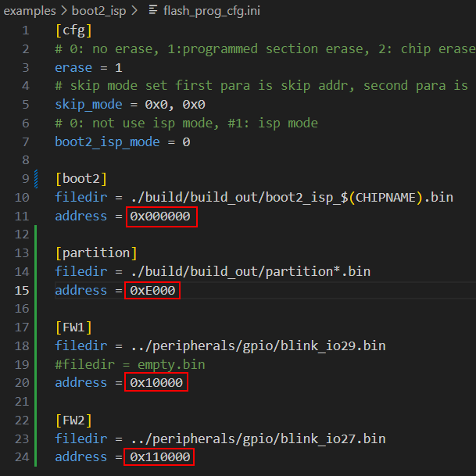Screen dimensions: 476x476
Task: Select the flash_prog_cfg.ini breadcrumb item
Action: tap(211, 10)
